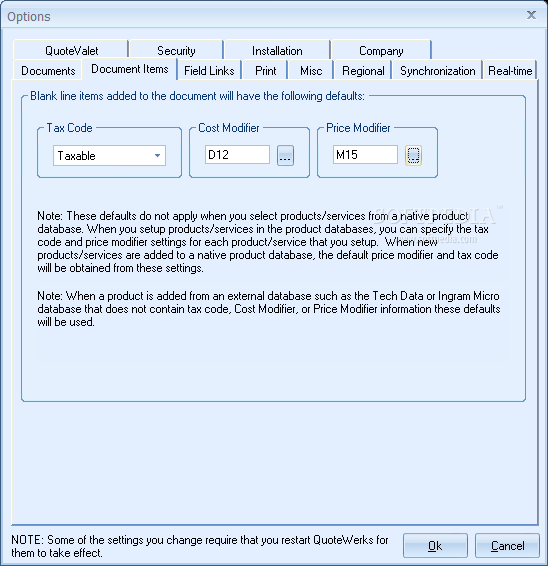Open the Field Links tab
Image resolution: width=548 pixels, height=566 pixels.
(209, 70)
